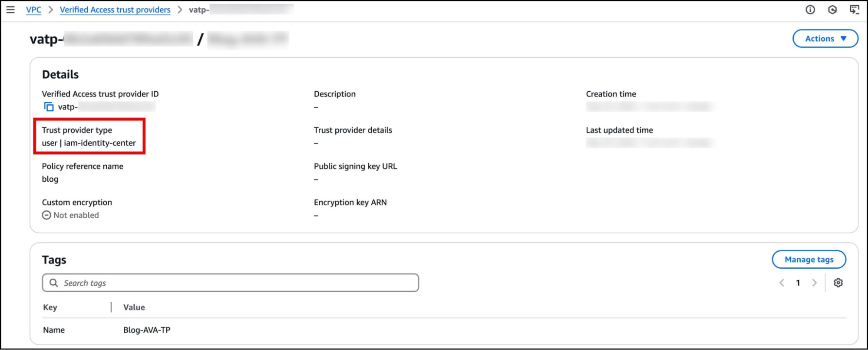868x350 pixels.
Task: Click the Manage tags button
Action: [x=809, y=260]
